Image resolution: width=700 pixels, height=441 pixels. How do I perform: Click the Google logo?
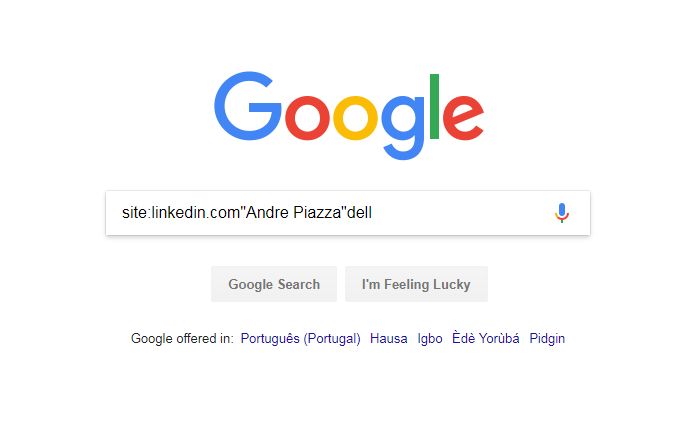(x=349, y=115)
